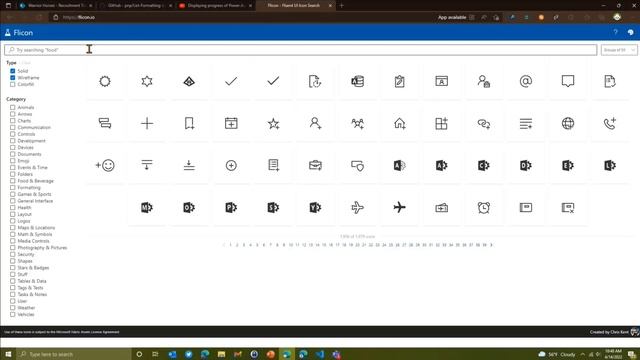Choose the home with plus icon
The width and height of the screenshot is (640, 360).
(400, 123)
